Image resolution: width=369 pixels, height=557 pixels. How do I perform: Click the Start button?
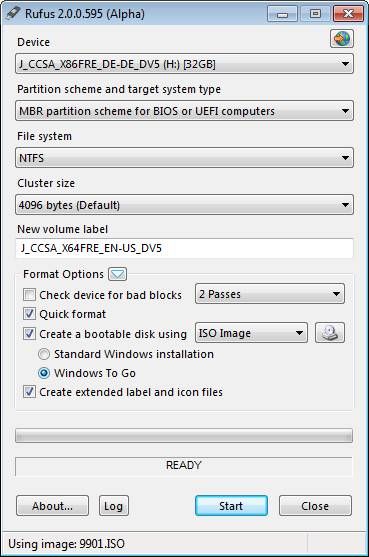[x=231, y=506]
